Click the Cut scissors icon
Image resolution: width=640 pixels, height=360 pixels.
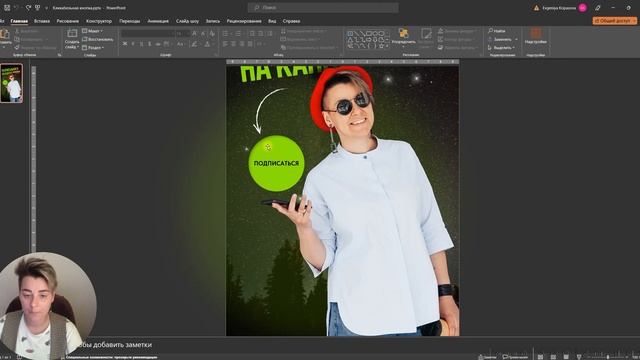[18, 31]
